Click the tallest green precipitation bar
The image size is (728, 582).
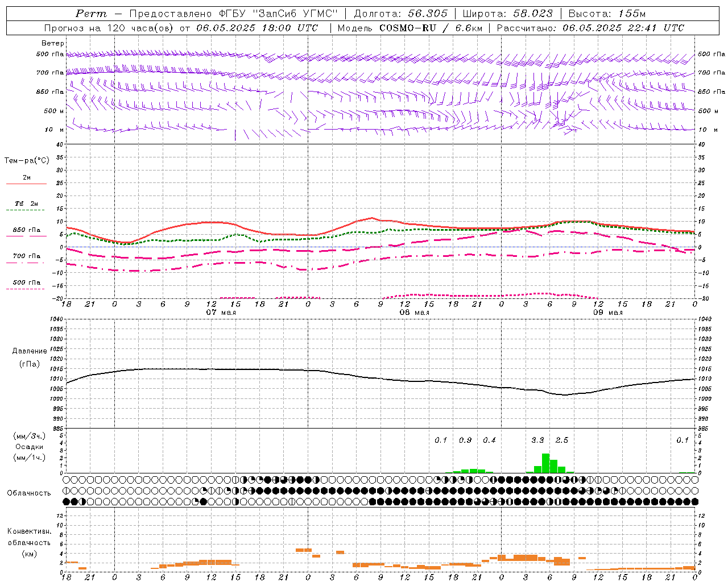click(x=545, y=463)
